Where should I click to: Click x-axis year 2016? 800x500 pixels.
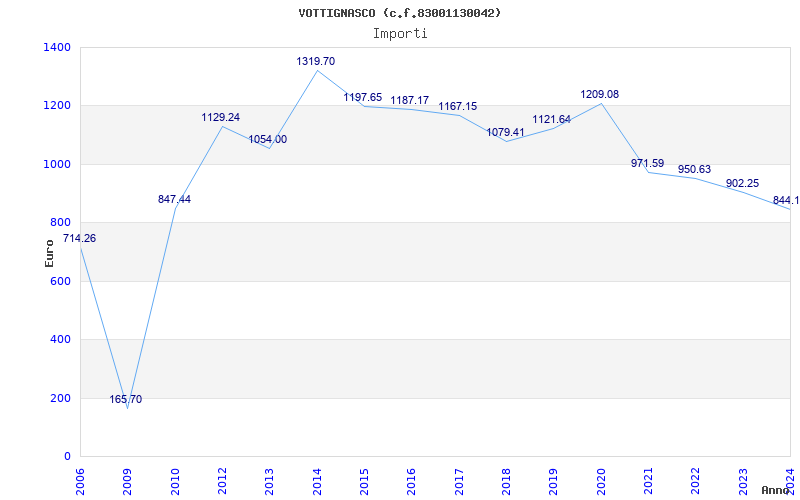coord(412,481)
